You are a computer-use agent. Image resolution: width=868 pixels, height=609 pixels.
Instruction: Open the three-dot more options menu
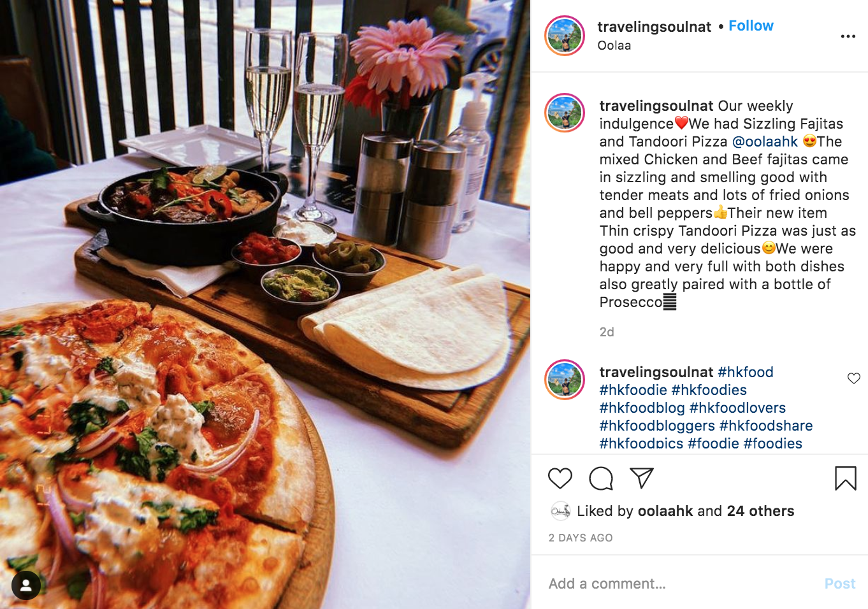pyautogui.click(x=848, y=36)
